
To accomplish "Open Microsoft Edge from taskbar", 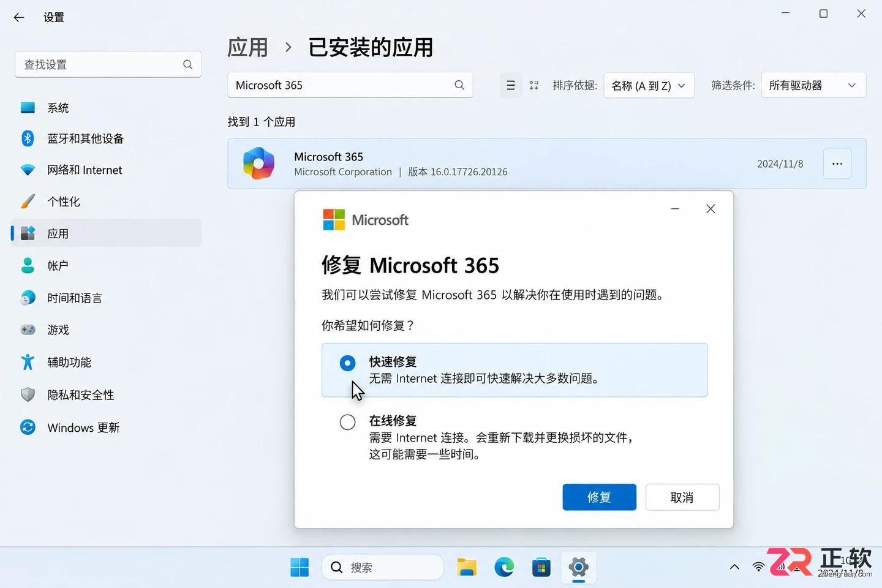I will click(504, 567).
